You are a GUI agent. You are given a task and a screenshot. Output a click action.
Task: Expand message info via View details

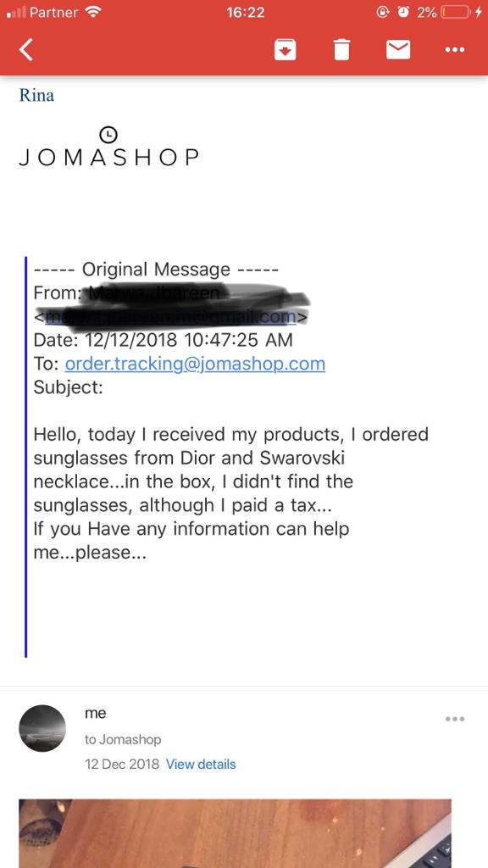point(201,764)
